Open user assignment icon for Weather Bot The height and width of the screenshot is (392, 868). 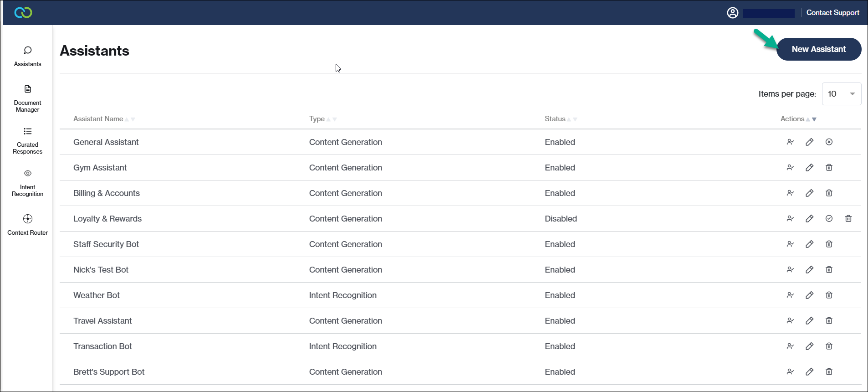790,295
